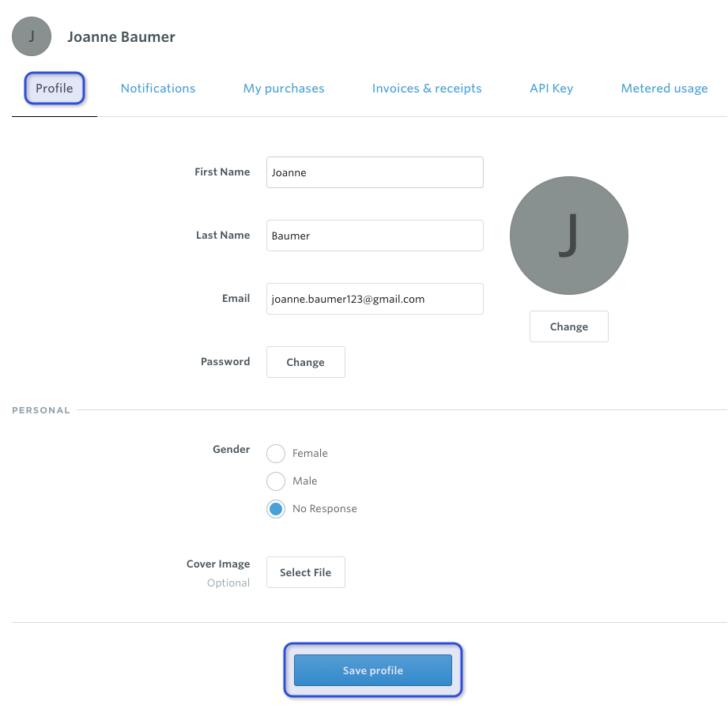Go to Invoices & receipts tab
Viewport: 728px width, 709px height.
pyautogui.click(x=427, y=89)
